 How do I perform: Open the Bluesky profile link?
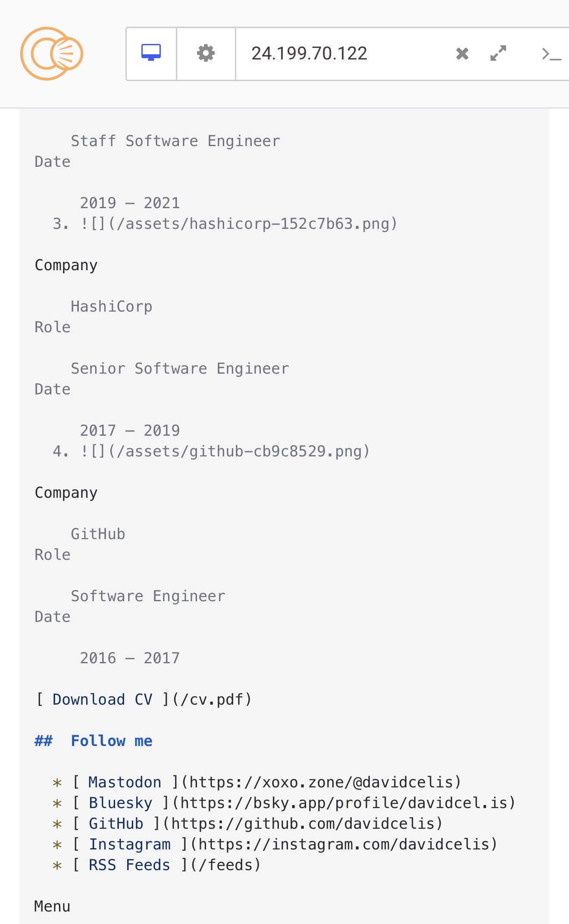(120, 803)
